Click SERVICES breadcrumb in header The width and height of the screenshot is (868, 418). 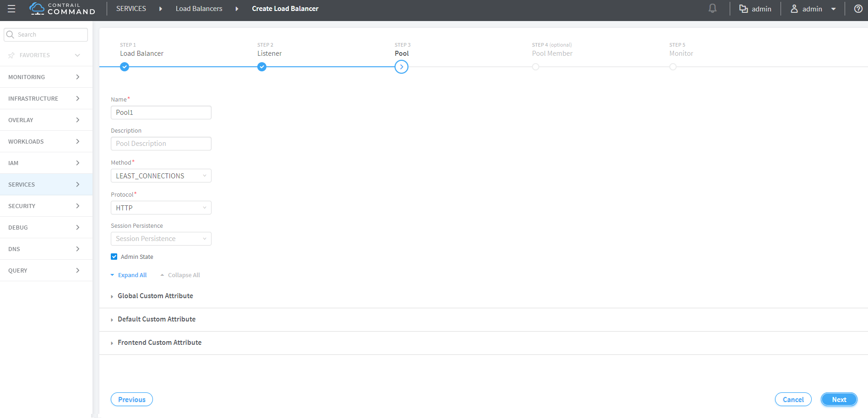tap(131, 9)
